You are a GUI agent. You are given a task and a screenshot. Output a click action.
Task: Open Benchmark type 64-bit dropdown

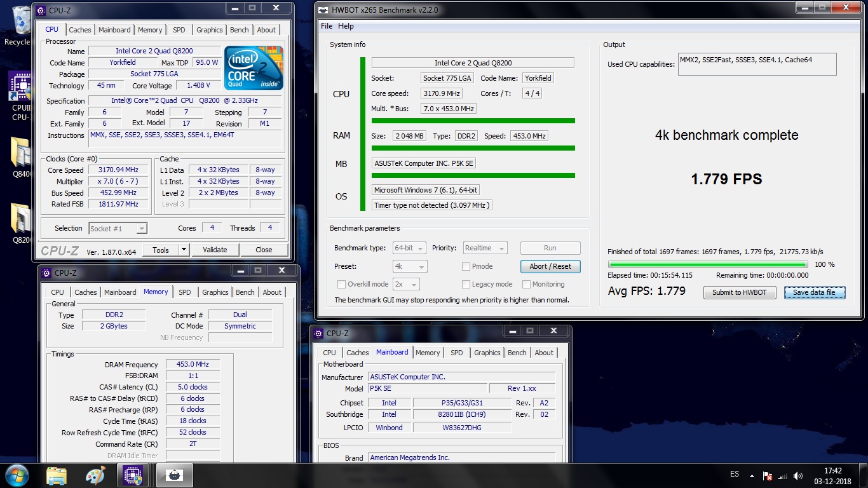(409, 248)
